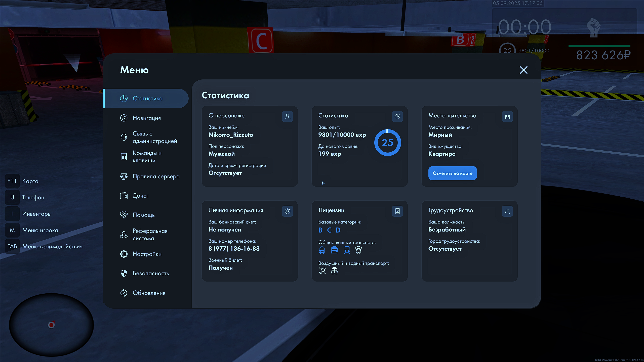
Task: Open the Навигация menu section
Action: [147, 118]
